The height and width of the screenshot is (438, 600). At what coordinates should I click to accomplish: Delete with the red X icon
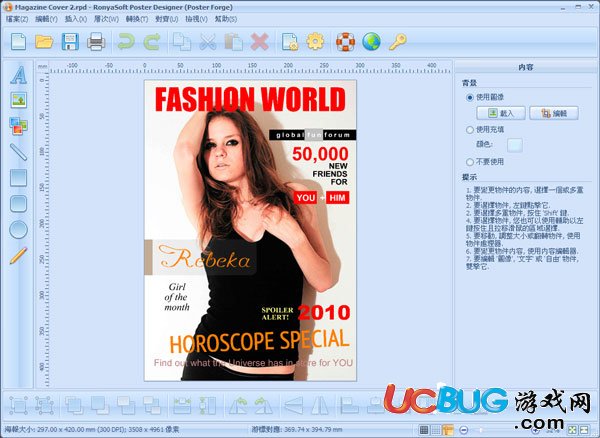pyautogui.click(x=259, y=41)
